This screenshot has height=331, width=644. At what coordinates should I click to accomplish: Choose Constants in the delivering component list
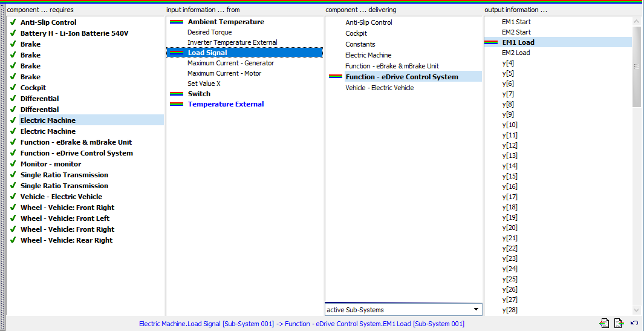[x=360, y=44]
